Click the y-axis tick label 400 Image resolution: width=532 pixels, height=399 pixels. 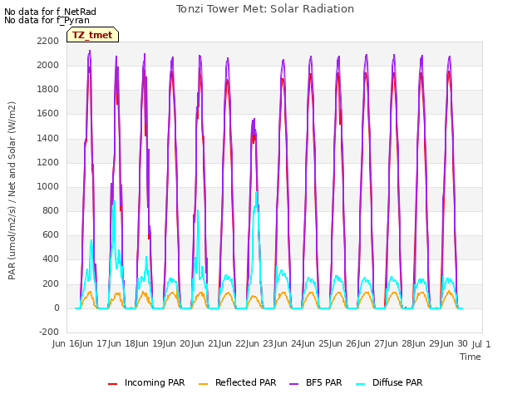point(51,259)
